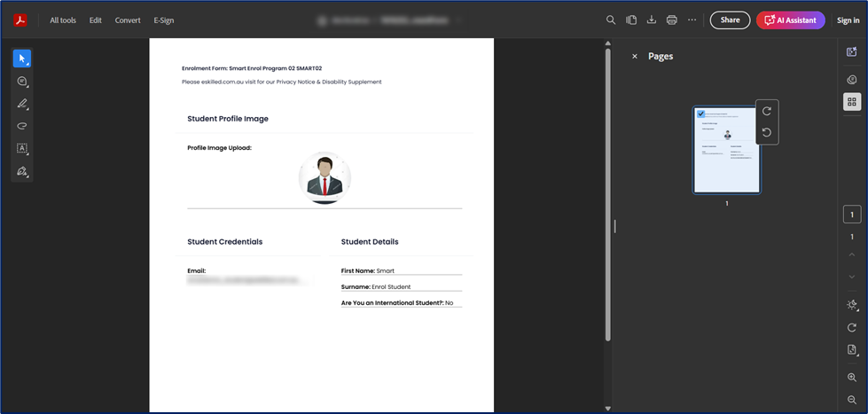Click the scroll down arrow of document
The width and height of the screenshot is (868, 414).
607,409
